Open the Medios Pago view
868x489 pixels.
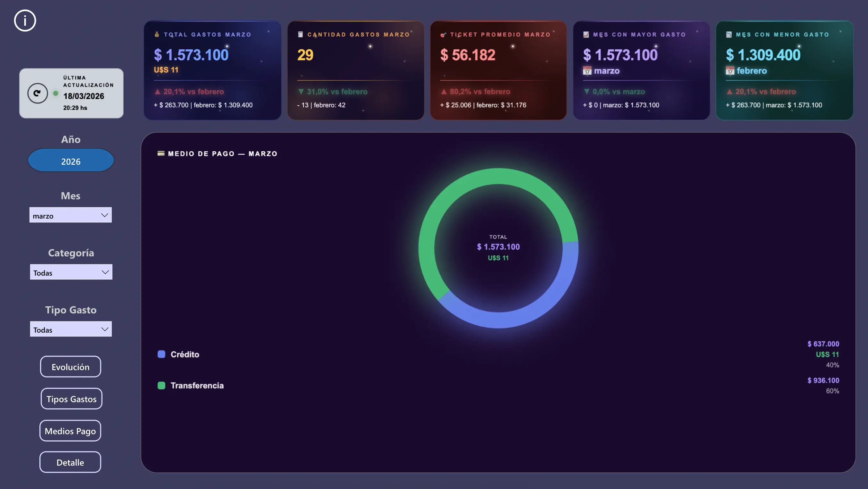pyautogui.click(x=70, y=431)
